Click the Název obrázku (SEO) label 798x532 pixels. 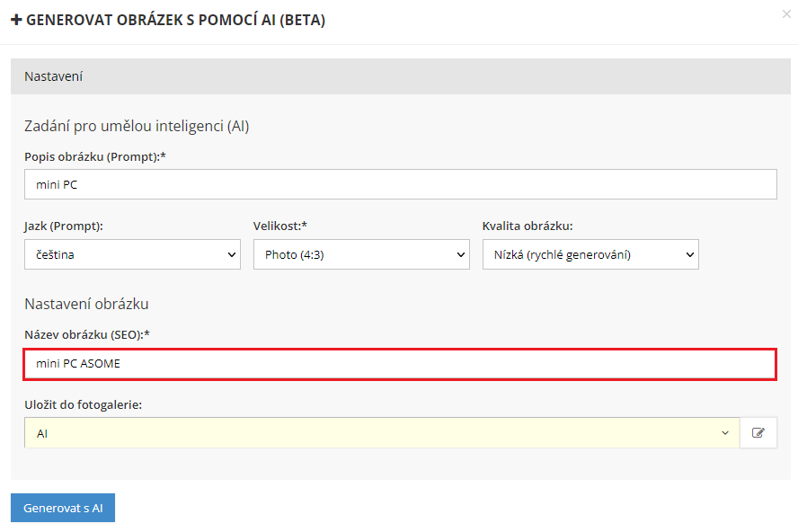(x=86, y=334)
